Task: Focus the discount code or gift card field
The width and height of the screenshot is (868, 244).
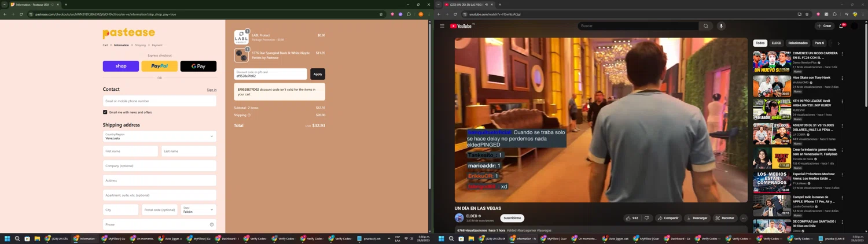Action: 271,74
